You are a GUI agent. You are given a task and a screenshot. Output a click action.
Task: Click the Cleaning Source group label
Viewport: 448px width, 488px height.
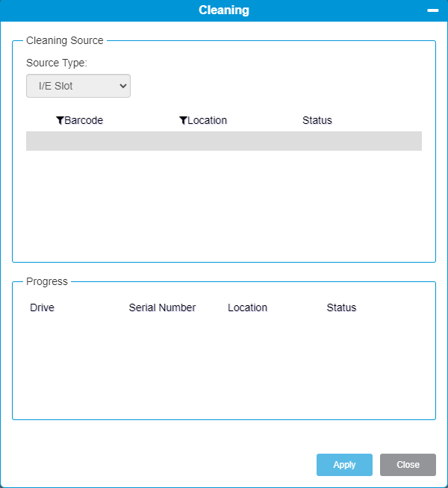coord(65,40)
